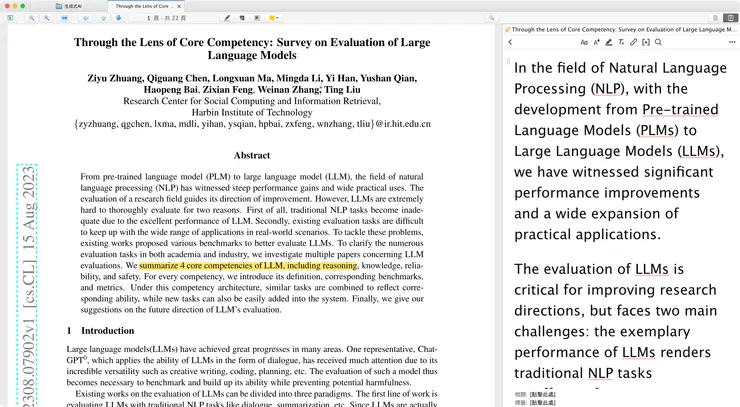Click the fit-width view icon
Image resolution: width=740 pixels, height=407 pixels.
(x=64, y=18)
